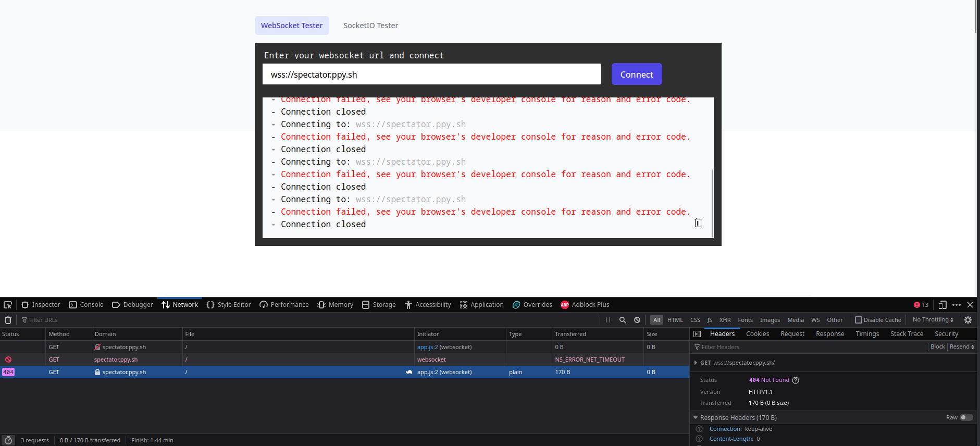Viewport: 980px width, 446px height.
Task: Switch to the Stack Trace details tab
Action: click(907, 334)
